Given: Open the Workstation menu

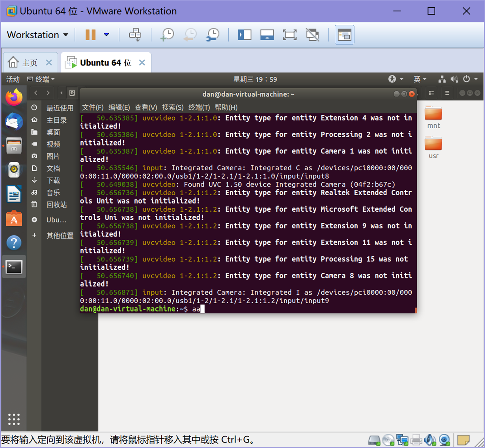Looking at the screenshot, I should pyautogui.click(x=37, y=35).
